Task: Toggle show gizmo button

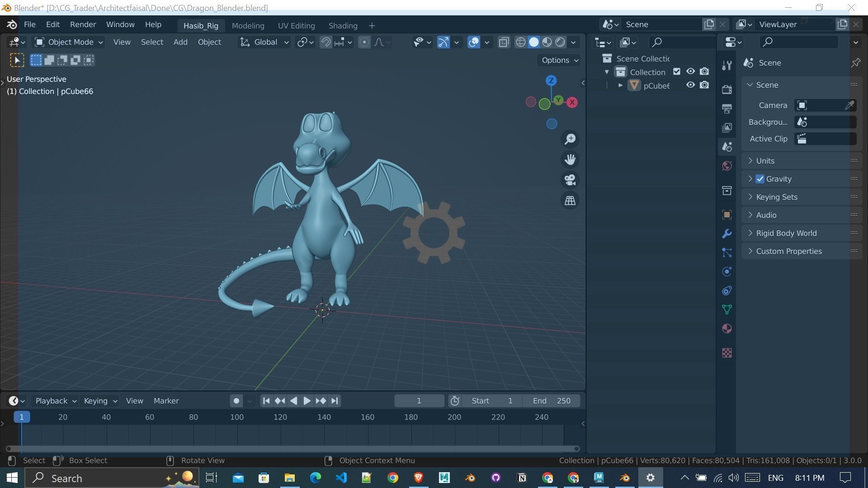Action: click(443, 42)
